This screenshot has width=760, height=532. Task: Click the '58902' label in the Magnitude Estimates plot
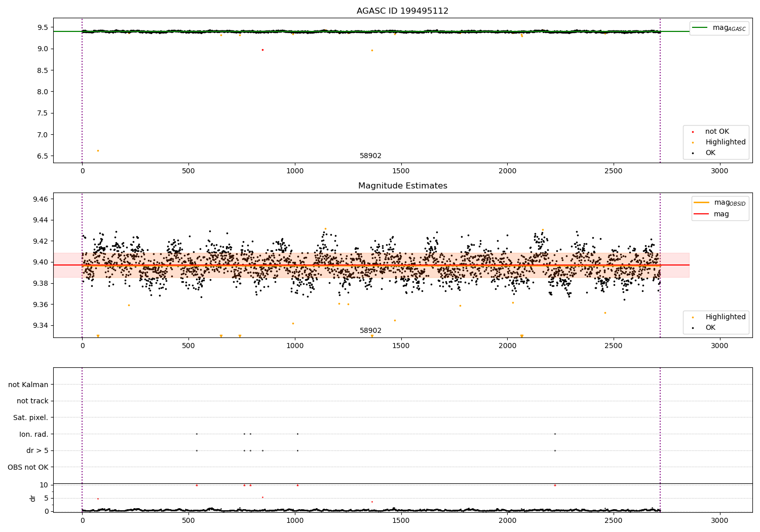point(370,330)
